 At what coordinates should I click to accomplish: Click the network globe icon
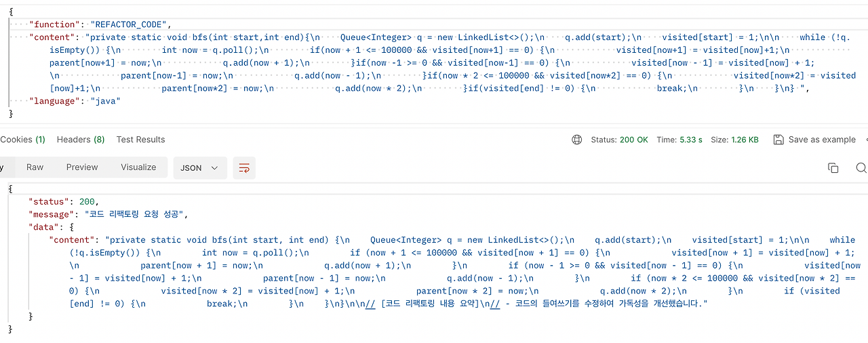coord(577,140)
